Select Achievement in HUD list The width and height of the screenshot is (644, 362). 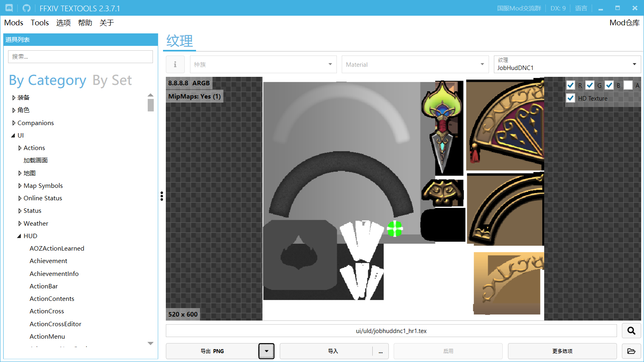pos(48,261)
